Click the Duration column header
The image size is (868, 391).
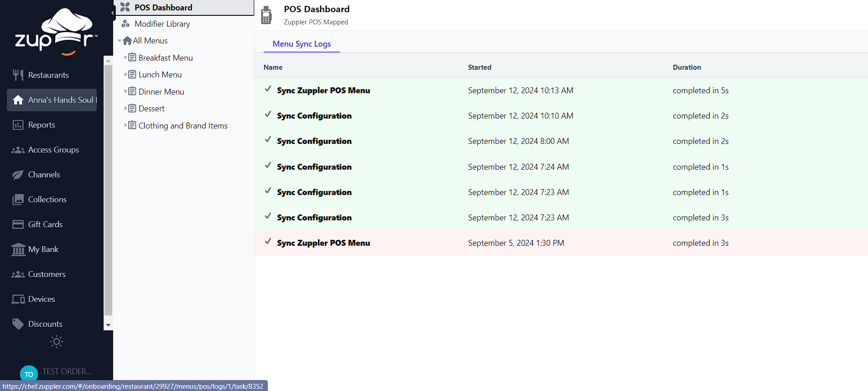click(687, 67)
